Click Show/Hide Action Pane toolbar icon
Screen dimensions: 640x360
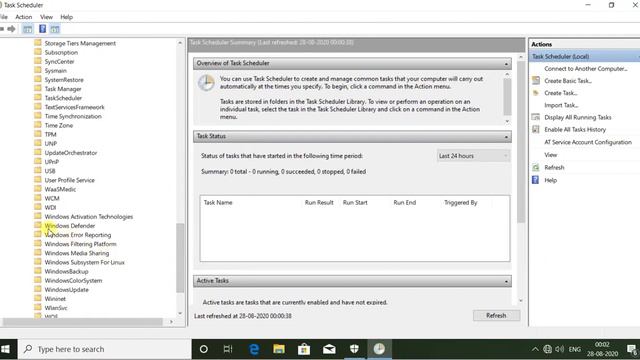55,29
